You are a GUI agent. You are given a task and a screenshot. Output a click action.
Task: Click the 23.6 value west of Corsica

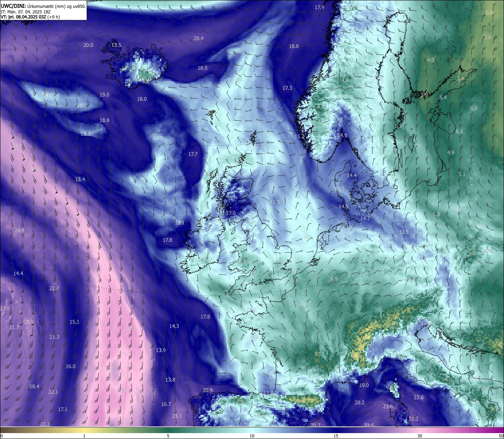pos(388,407)
